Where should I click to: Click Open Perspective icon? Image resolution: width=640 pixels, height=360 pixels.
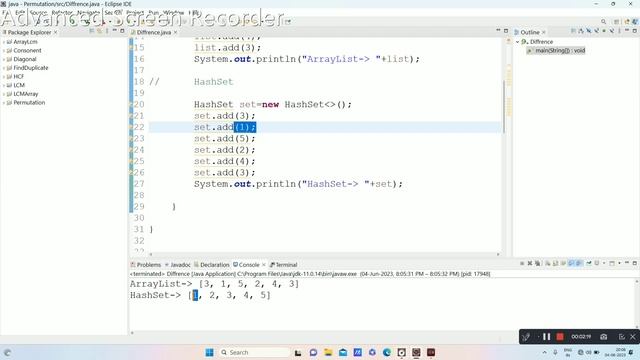616,22
